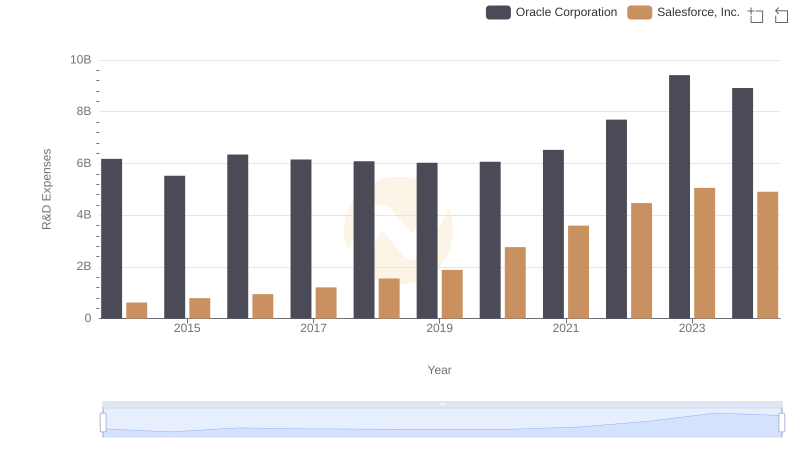Click the Oracle Corporation legend color swatch
800x461 pixels.
coord(498,12)
